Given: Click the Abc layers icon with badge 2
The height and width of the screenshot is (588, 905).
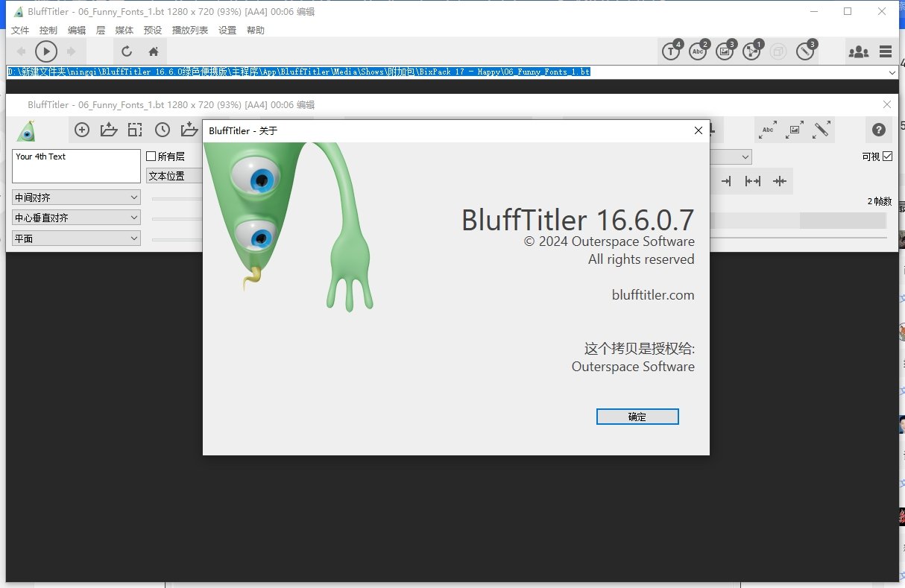Looking at the screenshot, I should pyautogui.click(x=699, y=51).
